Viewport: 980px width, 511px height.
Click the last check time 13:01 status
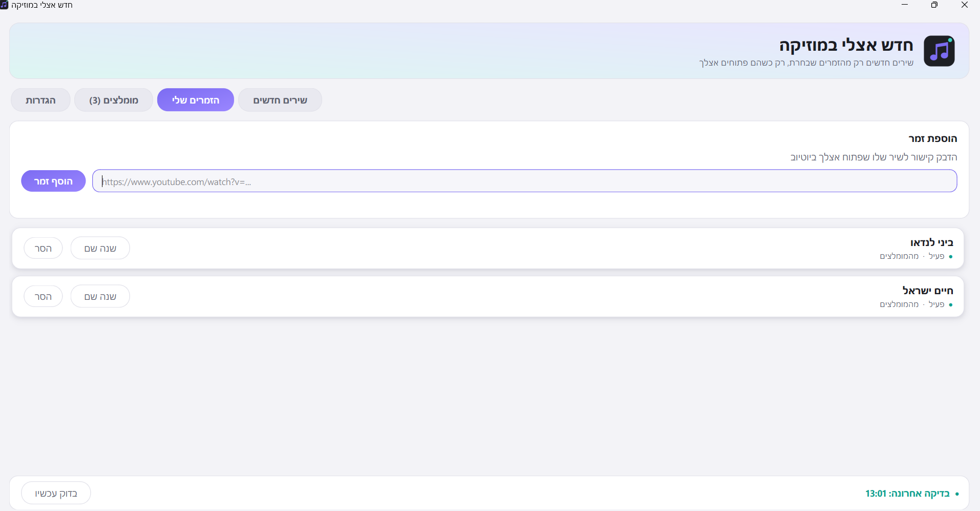912,494
